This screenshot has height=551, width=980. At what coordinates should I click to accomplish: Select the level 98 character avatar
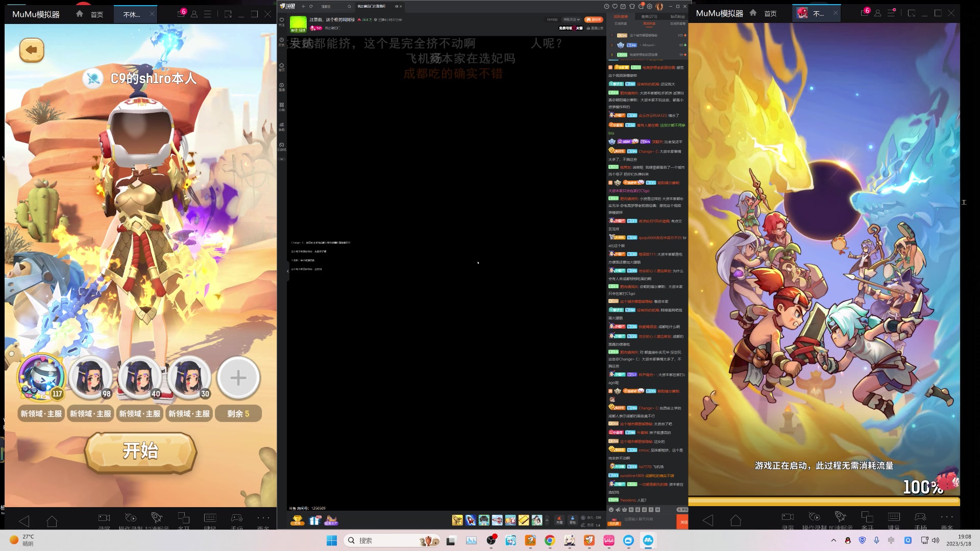(x=91, y=378)
